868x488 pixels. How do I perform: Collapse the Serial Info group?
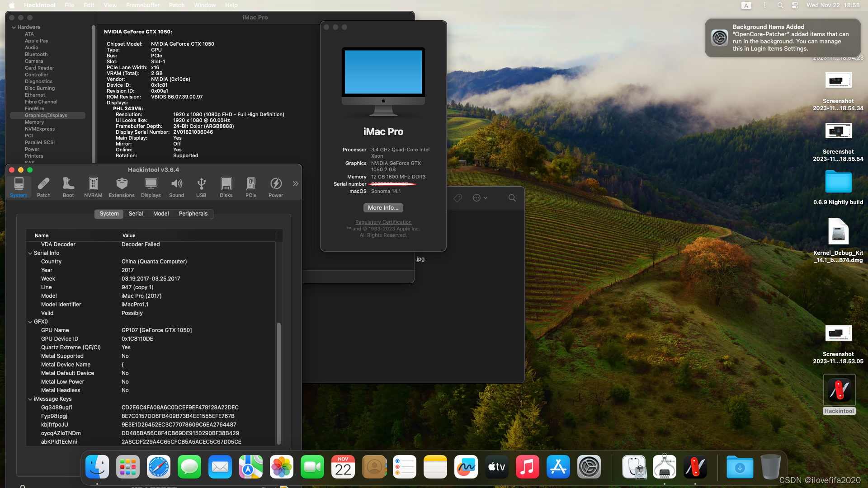click(x=30, y=253)
